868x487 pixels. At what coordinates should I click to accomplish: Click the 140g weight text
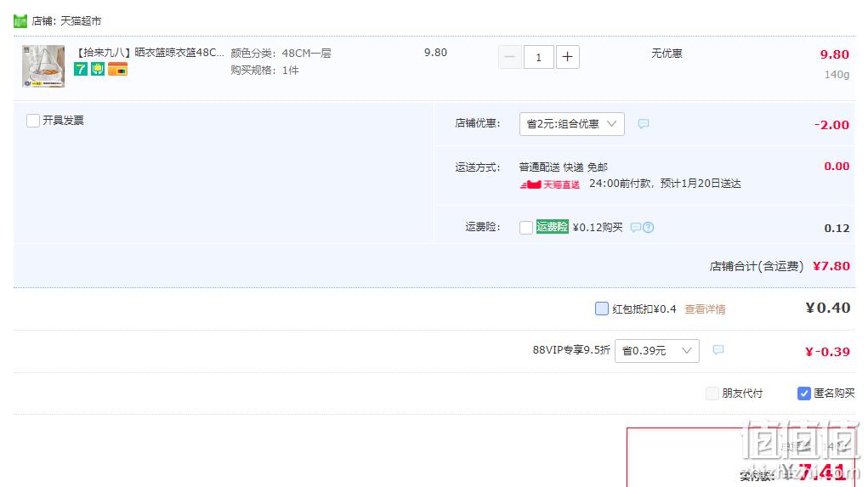837,74
